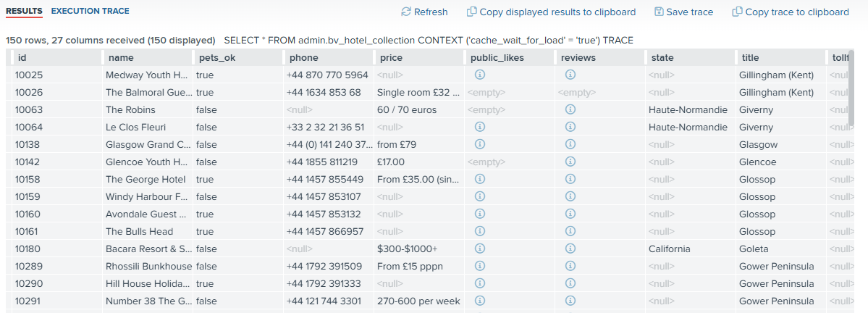Open public_likes info icon for Medway Youth row
The height and width of the screenshot is (313, 868).
pyautogui.click(x=480, y=74)
